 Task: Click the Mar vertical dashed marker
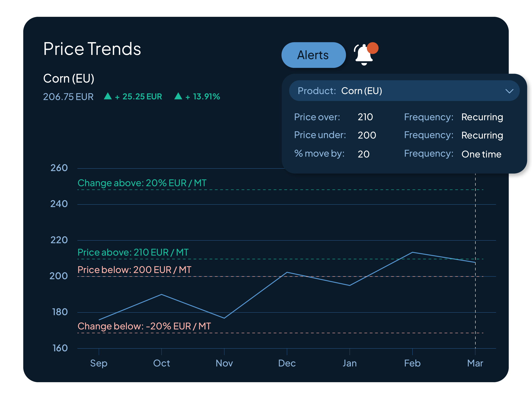click(475, 216)
